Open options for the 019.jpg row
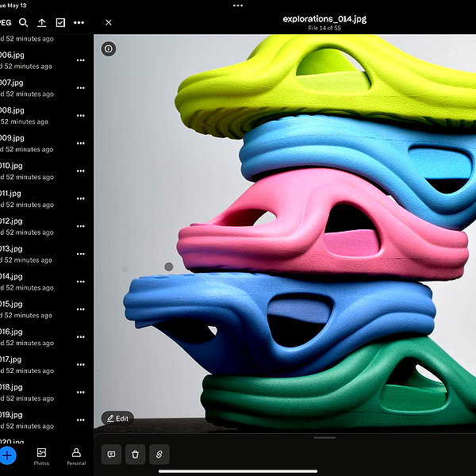Viewport: 476px width, 476px height. click(x=81, y=420)
